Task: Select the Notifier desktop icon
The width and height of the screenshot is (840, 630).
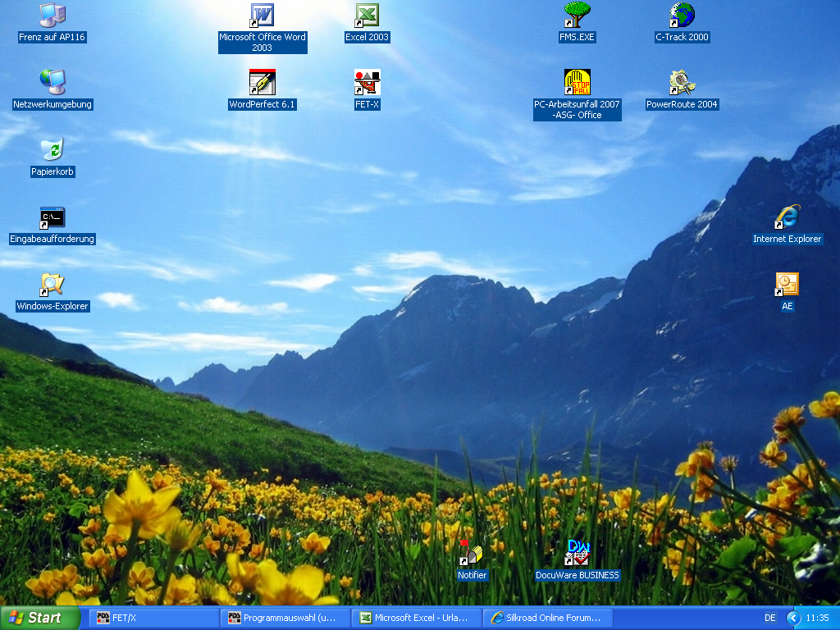Action: coord(472,554)
